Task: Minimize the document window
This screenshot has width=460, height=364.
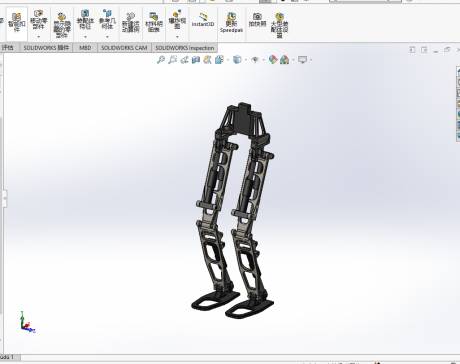Action: [x=436, y=51]
